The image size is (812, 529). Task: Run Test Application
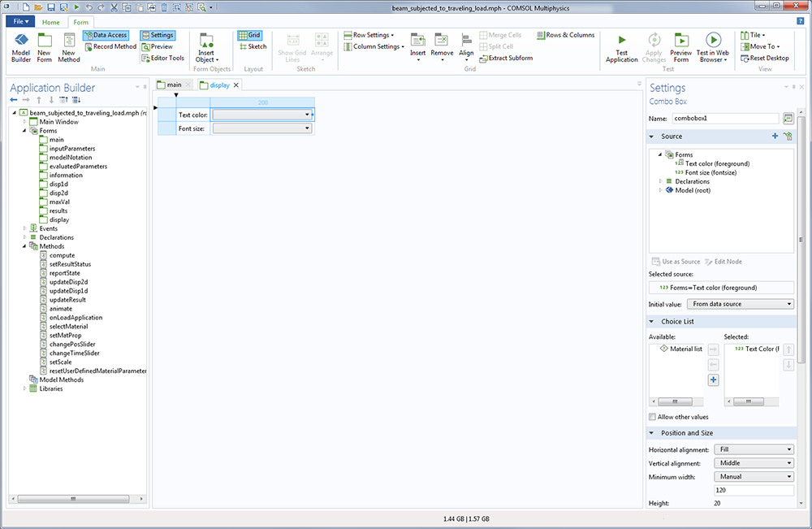pos(621,46)
